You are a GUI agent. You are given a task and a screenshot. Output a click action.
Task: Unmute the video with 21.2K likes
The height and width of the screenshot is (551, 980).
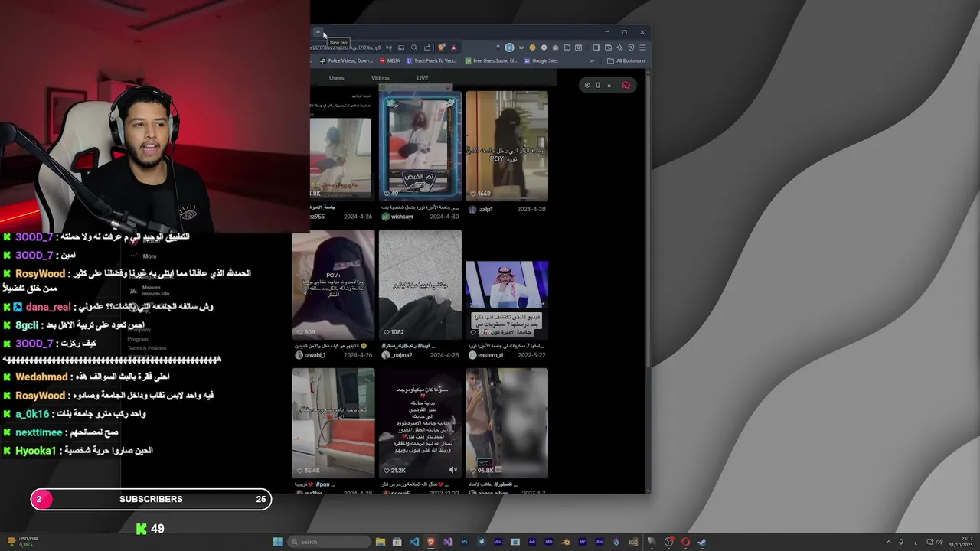pyautogui.click(x=453, y=470)
